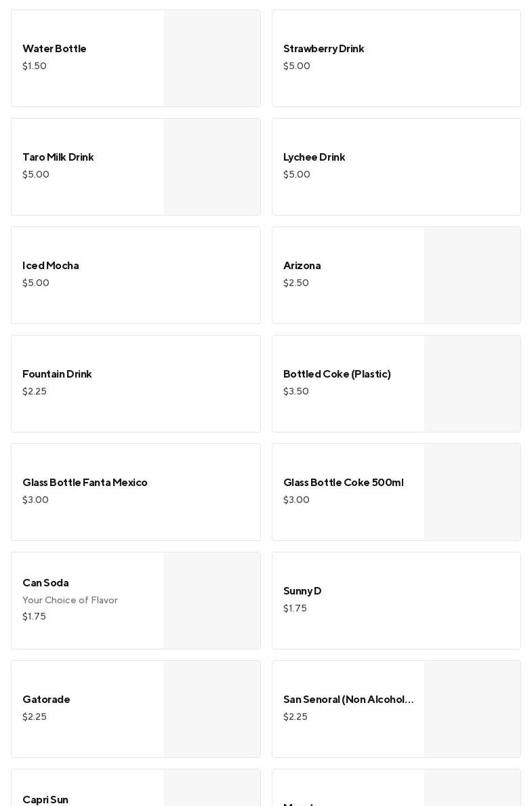Click the Glass Bottle Coke 500ml title
532x806 pixels.
[x=343, y=483]
